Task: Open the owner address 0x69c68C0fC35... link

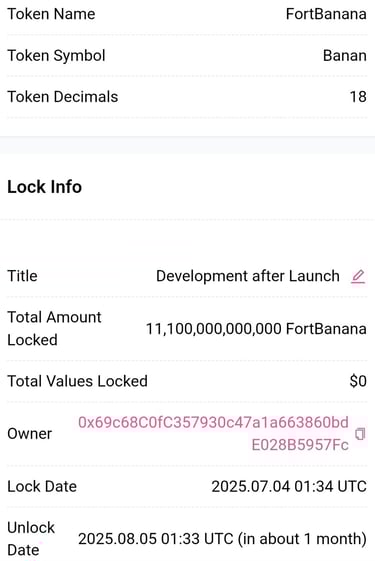Action: 213,434
